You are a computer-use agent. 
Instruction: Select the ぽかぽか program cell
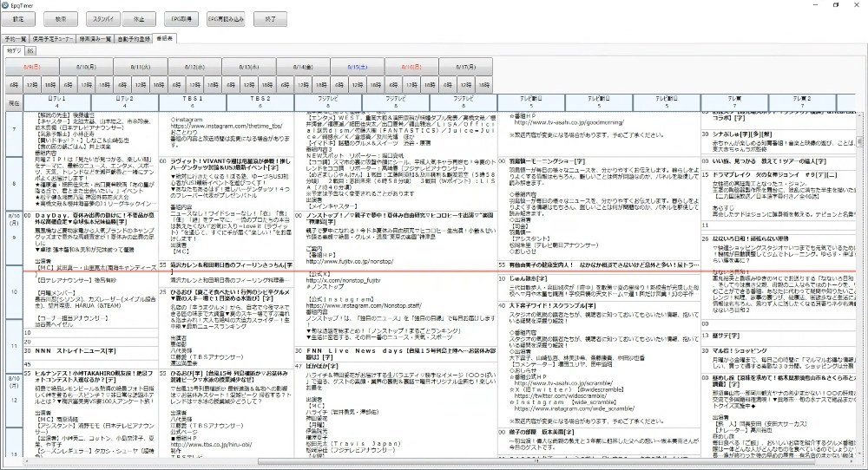pos(396,409)
